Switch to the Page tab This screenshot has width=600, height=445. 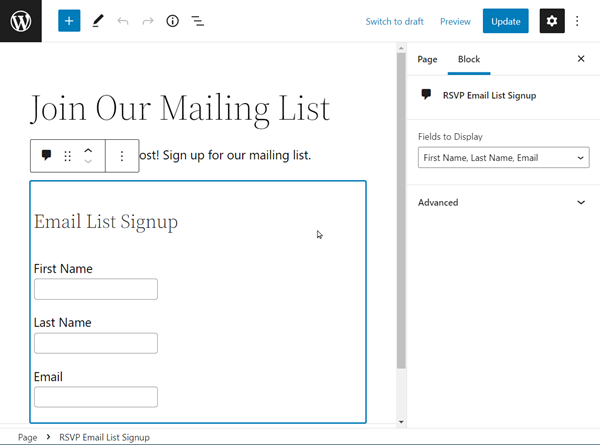tap(427, 59)
